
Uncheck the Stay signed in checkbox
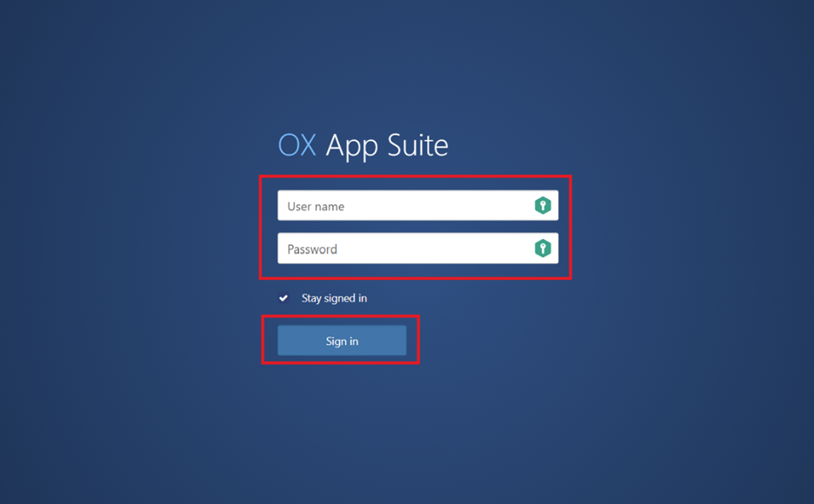click(x=284, y=298)
